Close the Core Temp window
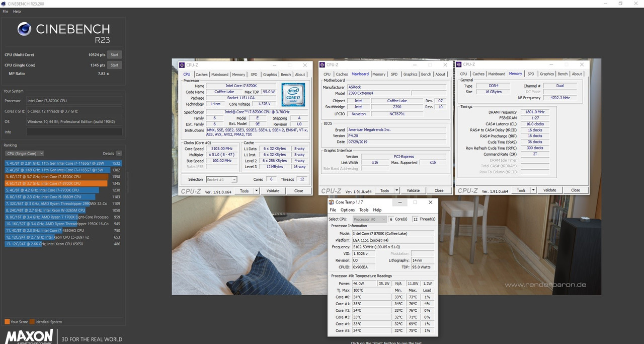 (x=430, y=202)
